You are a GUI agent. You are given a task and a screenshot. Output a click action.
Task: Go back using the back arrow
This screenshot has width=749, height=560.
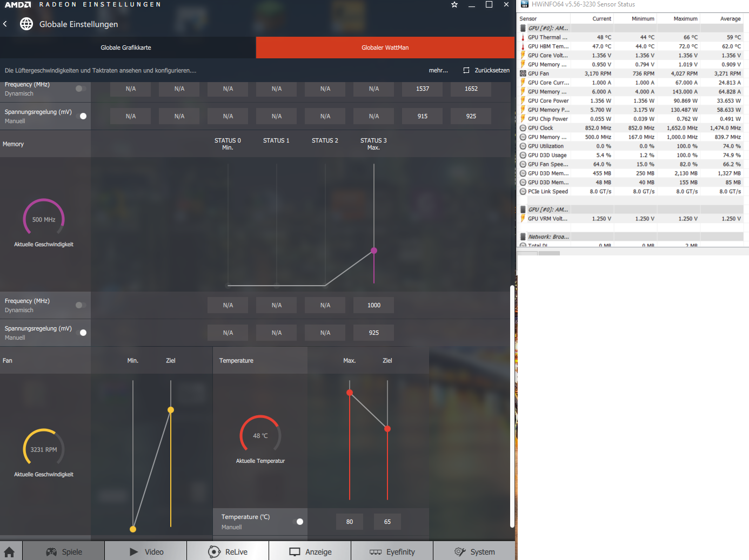coord(5,24)
